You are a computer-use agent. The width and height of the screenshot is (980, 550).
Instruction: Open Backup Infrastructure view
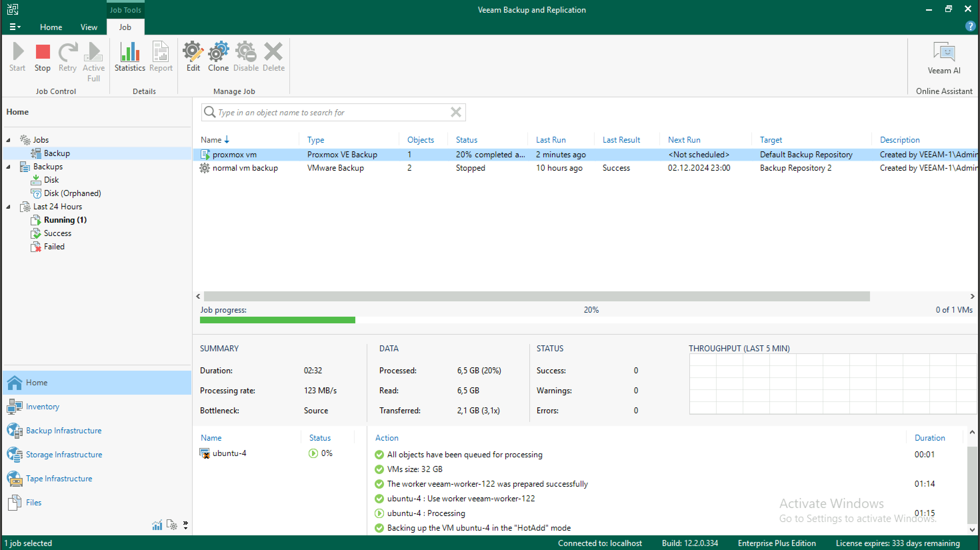coord(97,431)
